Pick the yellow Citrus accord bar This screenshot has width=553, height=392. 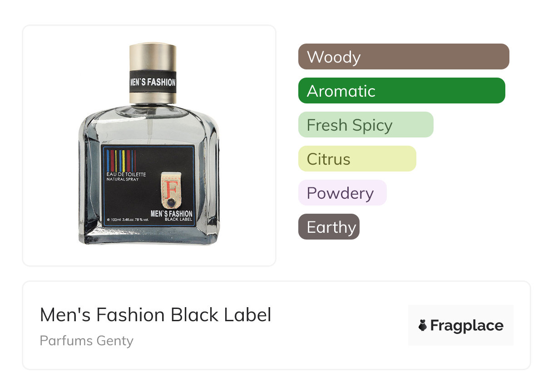(357, 159)
